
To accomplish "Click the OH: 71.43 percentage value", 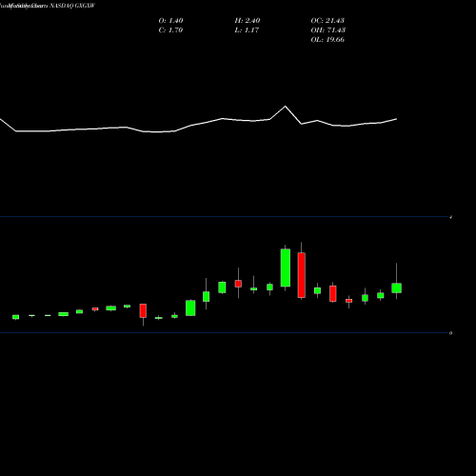I will point(328,30).
